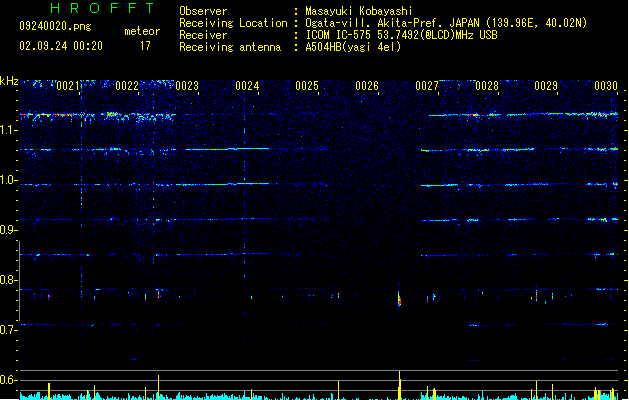Click the meteor count label
This screenshot has height=400, width=629.
pyautogui.click(x=142, y=31)
